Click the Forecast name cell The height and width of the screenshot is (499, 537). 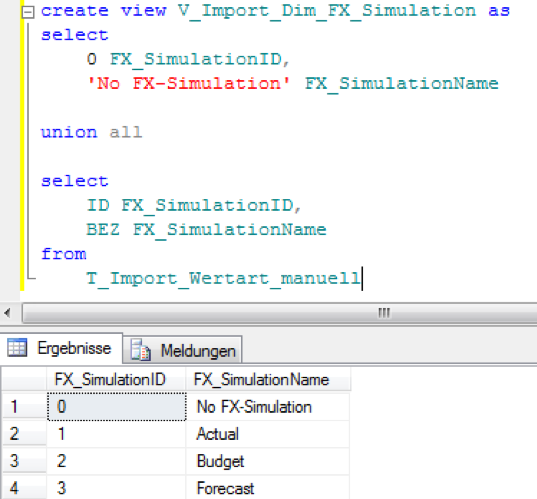pos(267,487)
